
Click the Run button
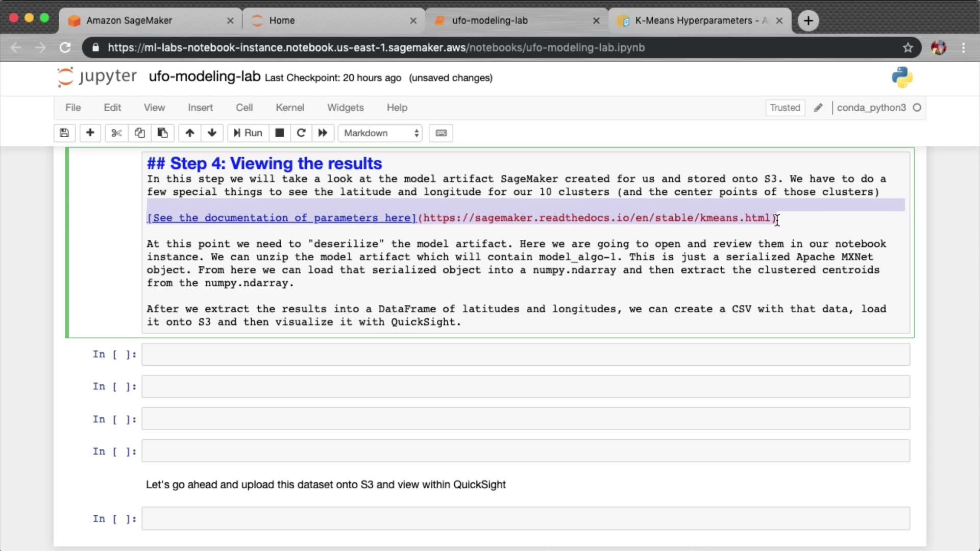tap(248, 133)
